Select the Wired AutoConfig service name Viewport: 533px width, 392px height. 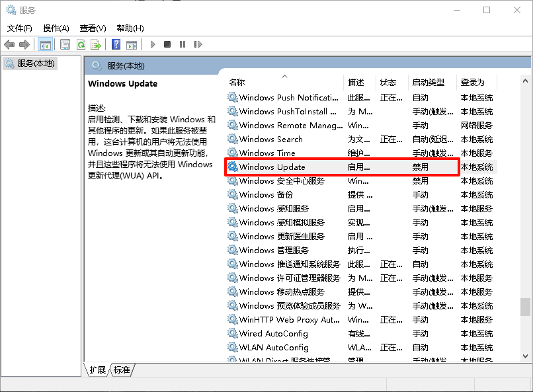274,334
